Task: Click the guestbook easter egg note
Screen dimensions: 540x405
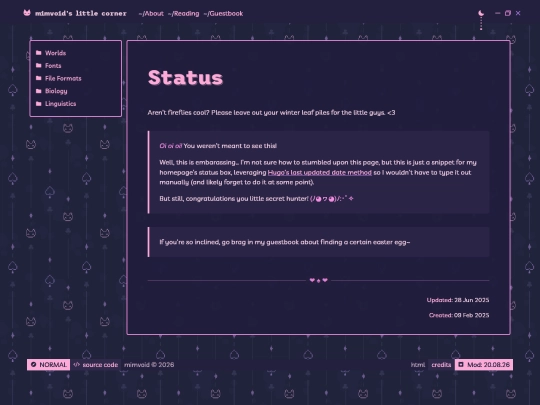Action: point(285,242)
